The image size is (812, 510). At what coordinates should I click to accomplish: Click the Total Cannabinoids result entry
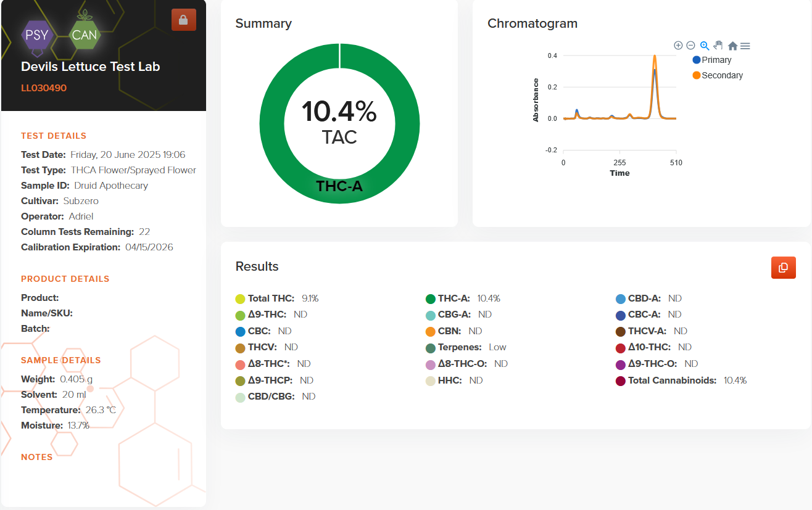point(672,381)
